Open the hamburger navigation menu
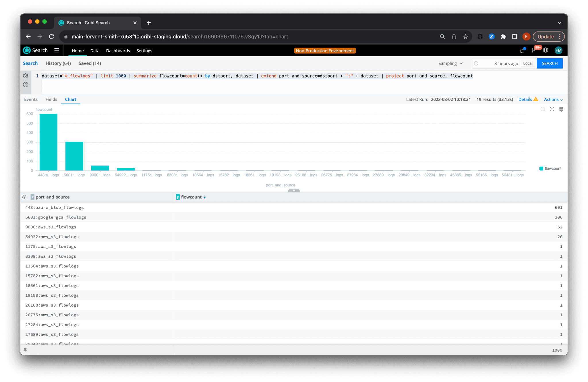This screenshot has height=382, width=588. click(57, 50)
